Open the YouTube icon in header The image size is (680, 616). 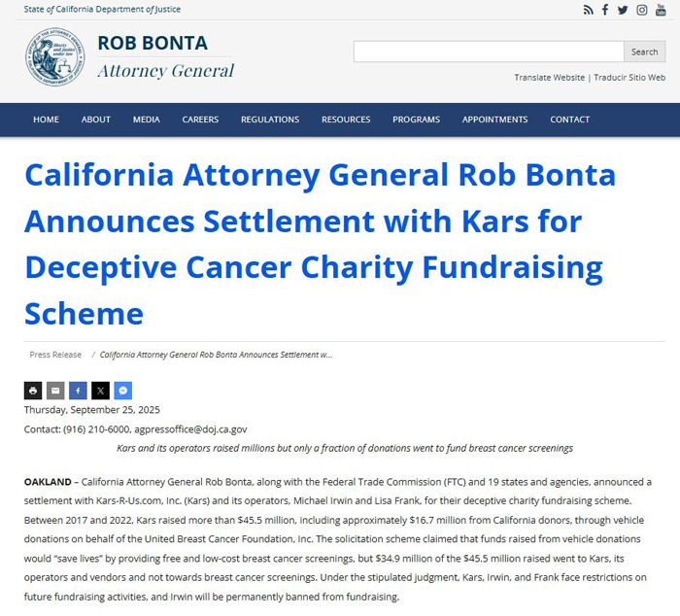(x=661, y=10)
